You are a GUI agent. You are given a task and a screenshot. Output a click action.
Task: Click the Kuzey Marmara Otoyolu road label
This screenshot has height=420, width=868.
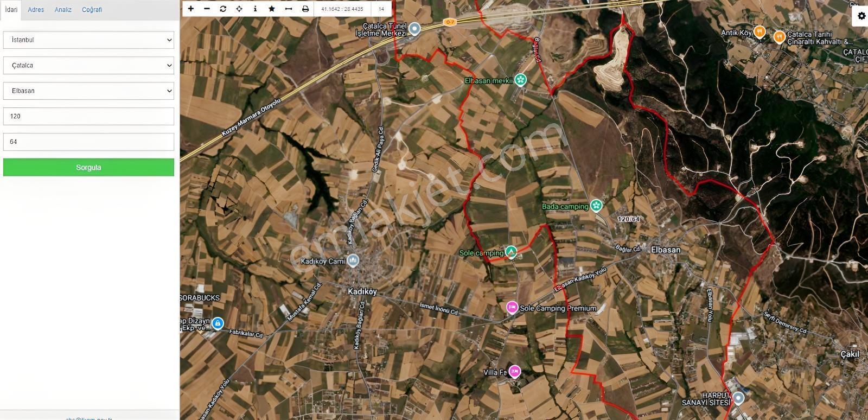click(251, 118)
